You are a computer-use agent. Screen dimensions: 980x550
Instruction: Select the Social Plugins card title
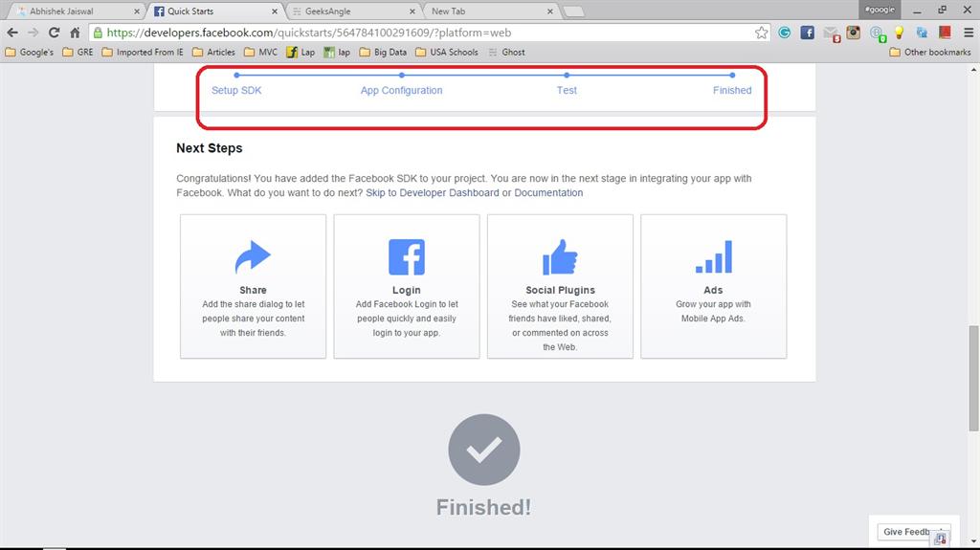[x=560, y=290]
